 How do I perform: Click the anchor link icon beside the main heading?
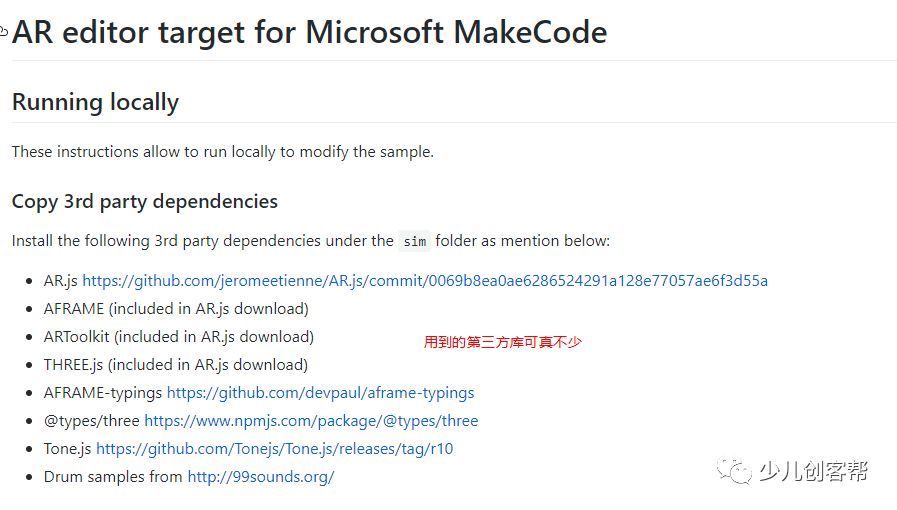[x=3, y=31]
